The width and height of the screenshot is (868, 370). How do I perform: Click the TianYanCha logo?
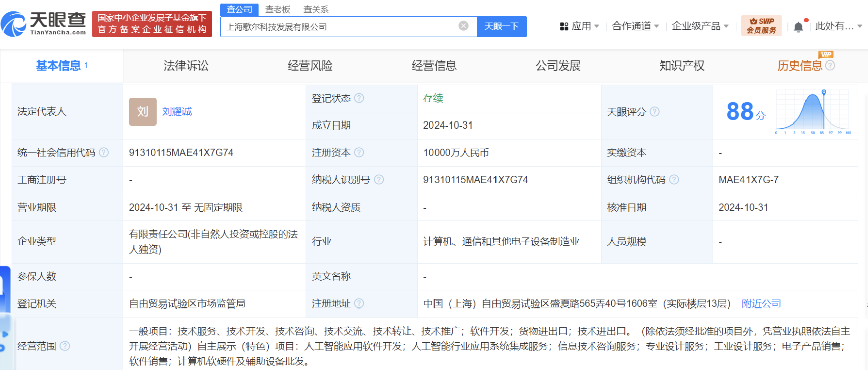[43, 24]
